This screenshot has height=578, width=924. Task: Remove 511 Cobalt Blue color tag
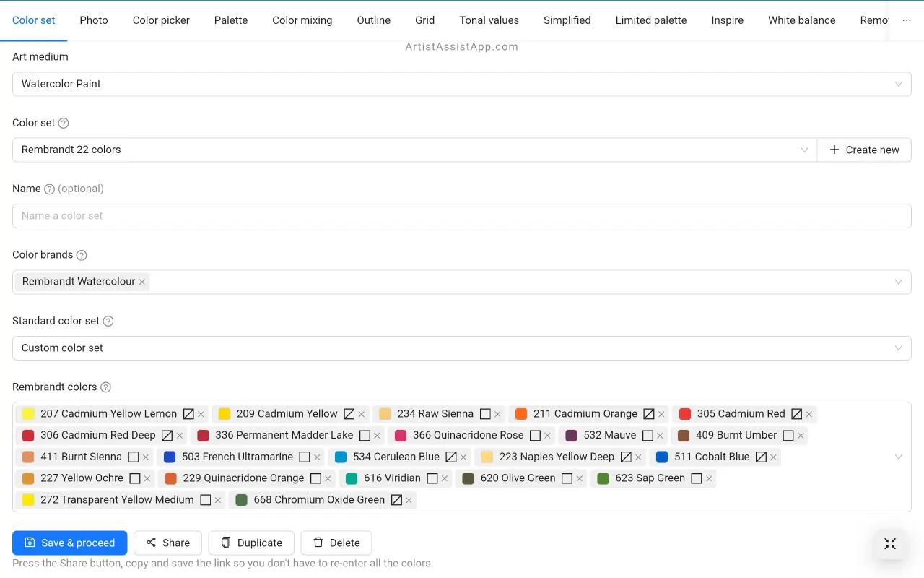(x=773, y=457)
